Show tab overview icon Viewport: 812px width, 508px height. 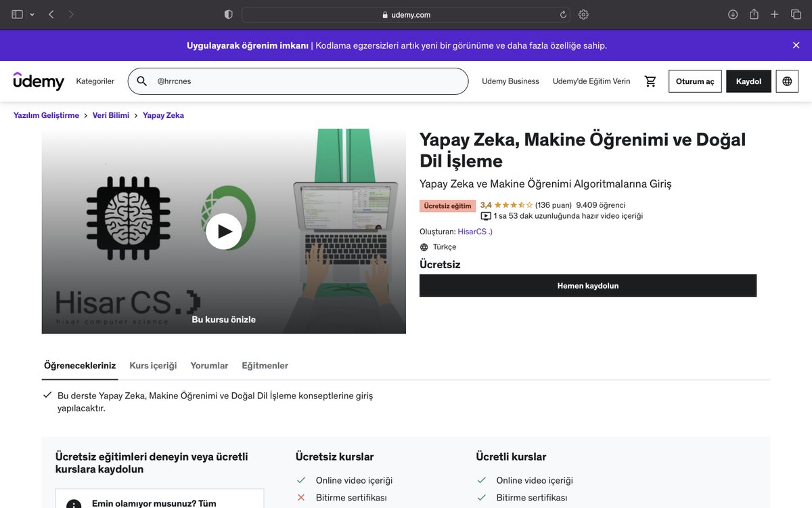(x=796, y=14)
